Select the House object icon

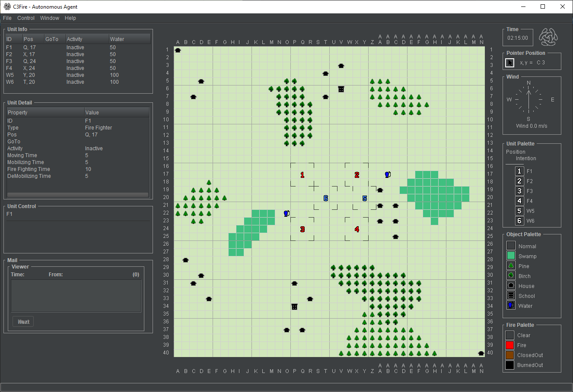coord(511,286)
